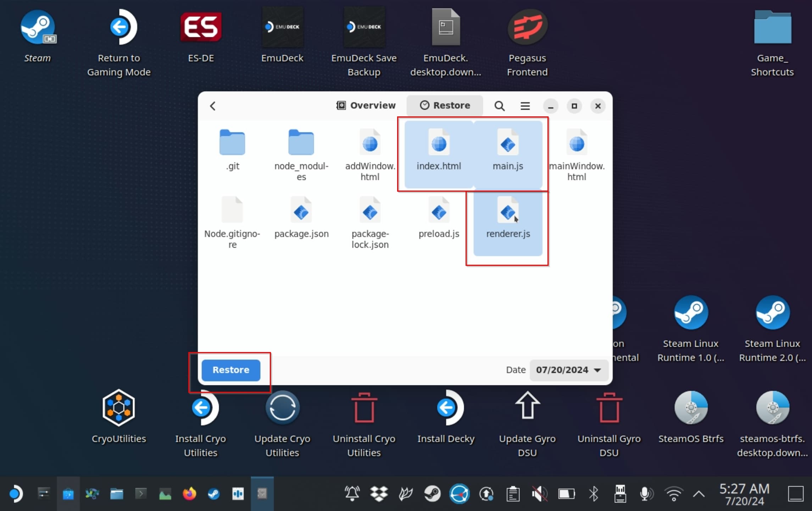
Task: Open the Date dropdown showing 07/20/2024
Action: coord(569,370)
